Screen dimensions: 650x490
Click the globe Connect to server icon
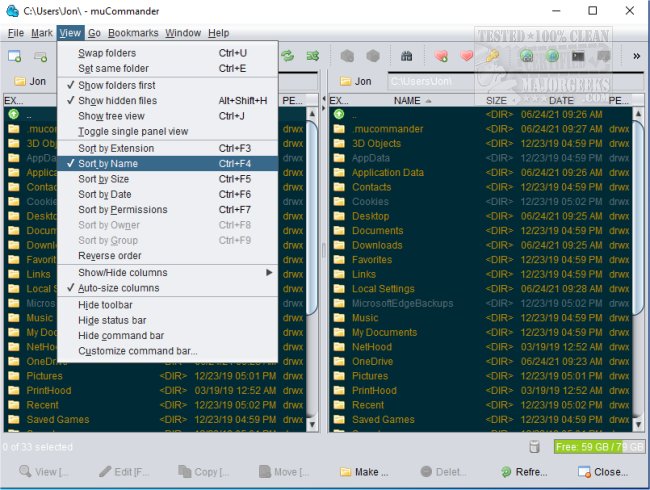point(526,56)
